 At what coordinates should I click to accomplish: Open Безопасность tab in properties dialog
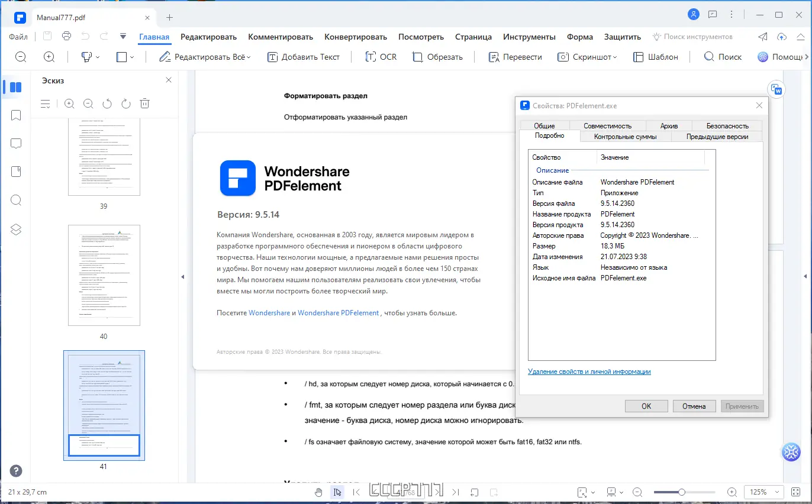pos(727,125)
